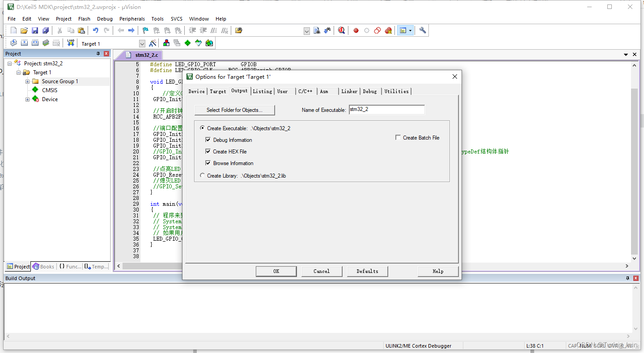Collapse the Project: stm32_2 tree node
The image size is (644, 353).
tap(9, 64)
